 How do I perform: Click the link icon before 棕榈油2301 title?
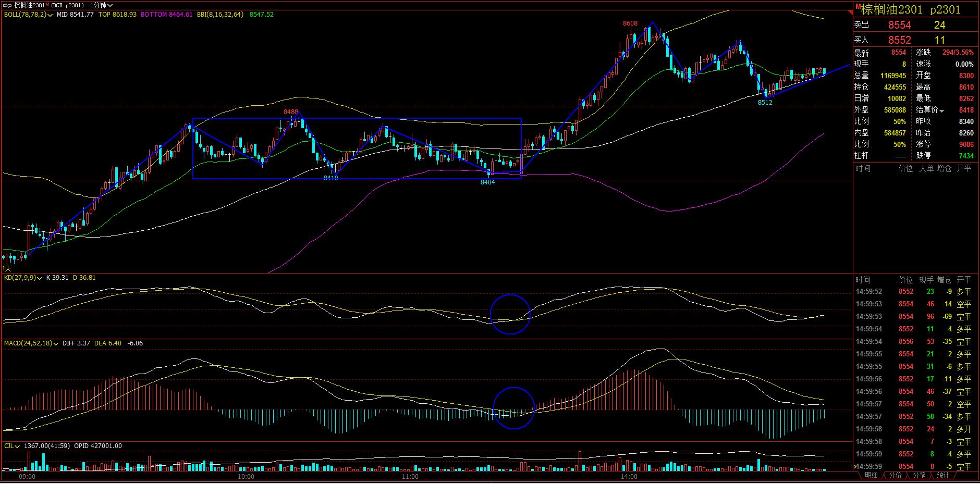[8, 5]
